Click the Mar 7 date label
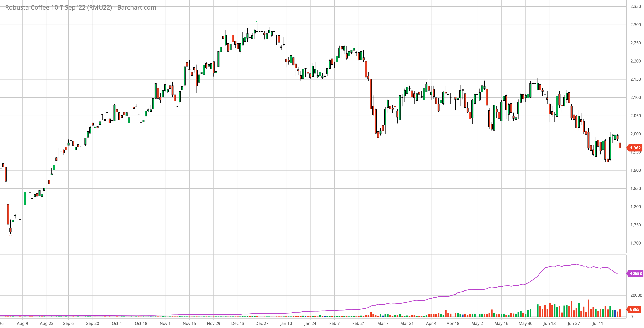 tap(383, 324)
